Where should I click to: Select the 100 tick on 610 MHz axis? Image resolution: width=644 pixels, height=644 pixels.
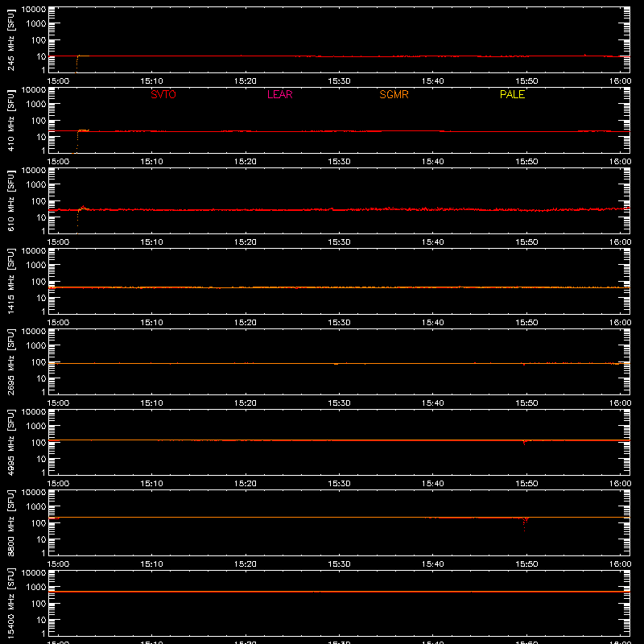[39, 201]
